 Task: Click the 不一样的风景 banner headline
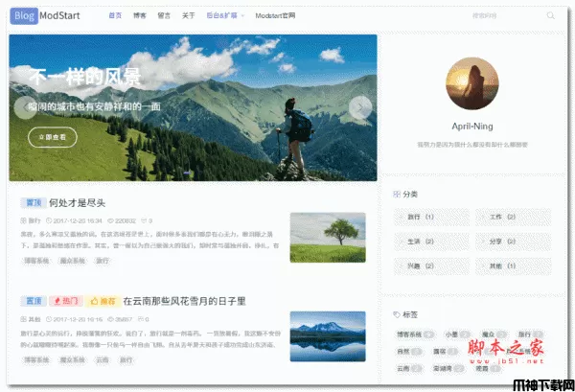[85, 77]
